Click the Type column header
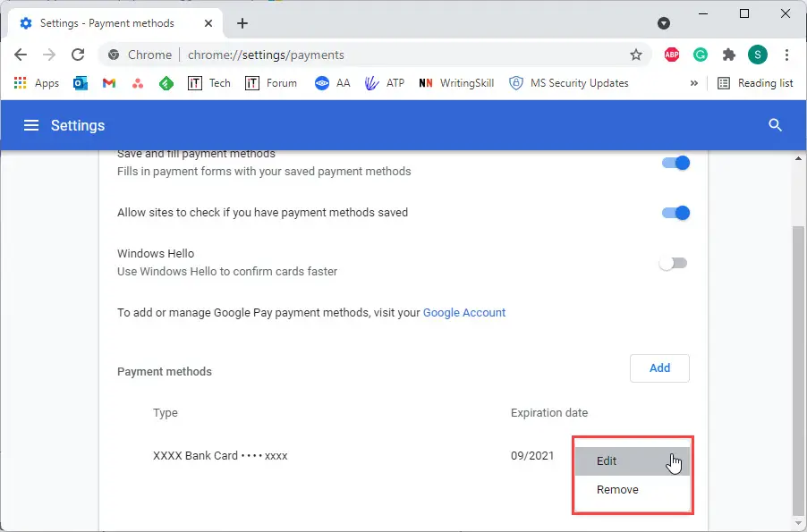This screenshot has height=532, width=807. pyautogui.click(x=166, y=412)
